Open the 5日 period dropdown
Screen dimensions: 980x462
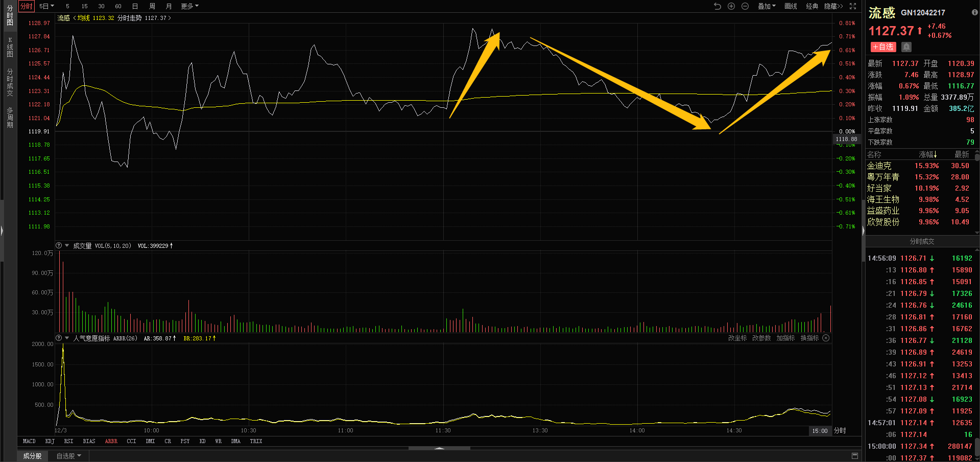click(46, 6)
